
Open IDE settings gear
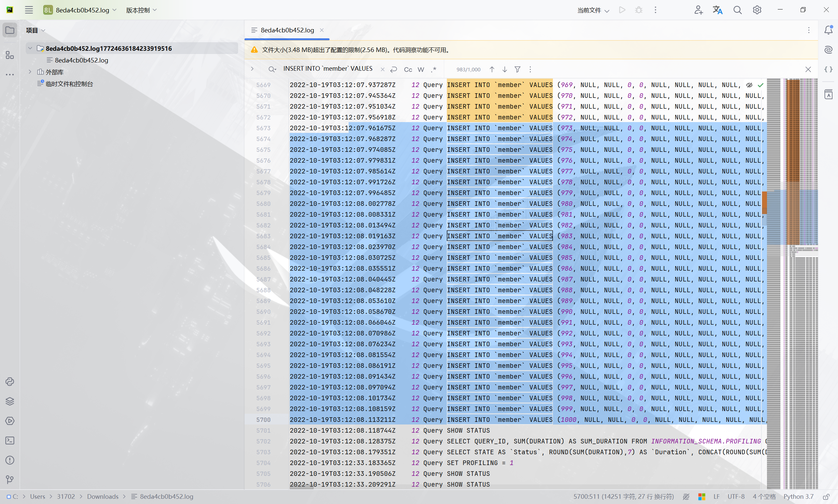pos(757,10)
